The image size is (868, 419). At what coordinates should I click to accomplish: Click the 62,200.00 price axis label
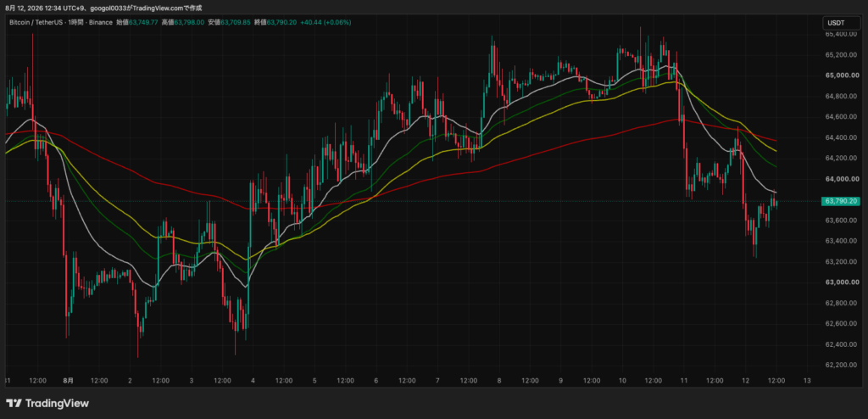tap(842, 366)
